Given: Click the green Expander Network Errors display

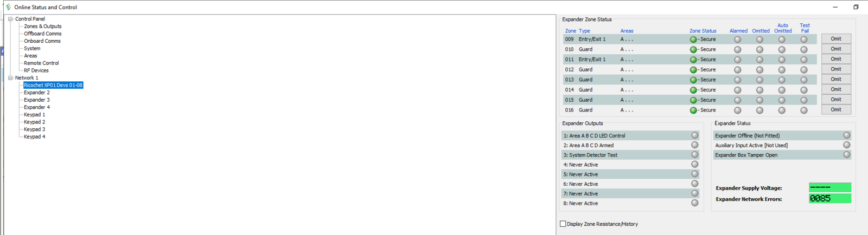Looking at the screenshot, I should pos(830,199).
